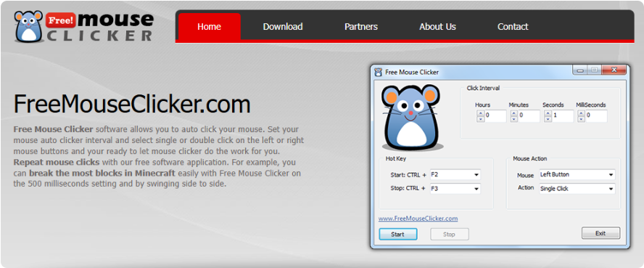Screen dimensions: 644x268
Task: Select the Contact menu item
Action: pos(513,27)
